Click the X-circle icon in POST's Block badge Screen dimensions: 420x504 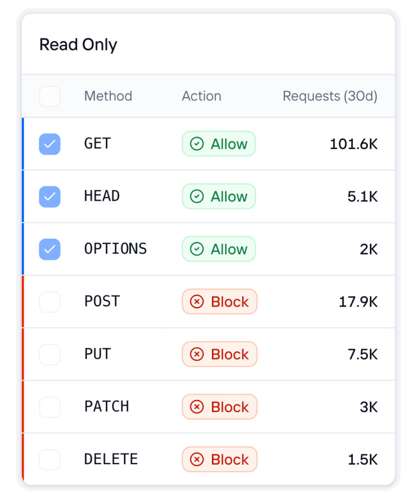(x=197, y=301)
